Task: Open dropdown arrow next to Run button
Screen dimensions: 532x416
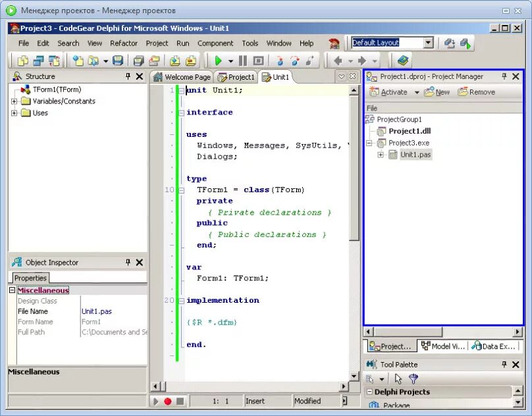Action: pos(230,61)
